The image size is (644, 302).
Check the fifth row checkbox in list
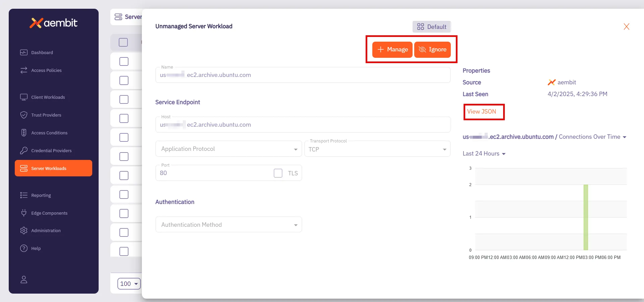click(x=124, y=137)
